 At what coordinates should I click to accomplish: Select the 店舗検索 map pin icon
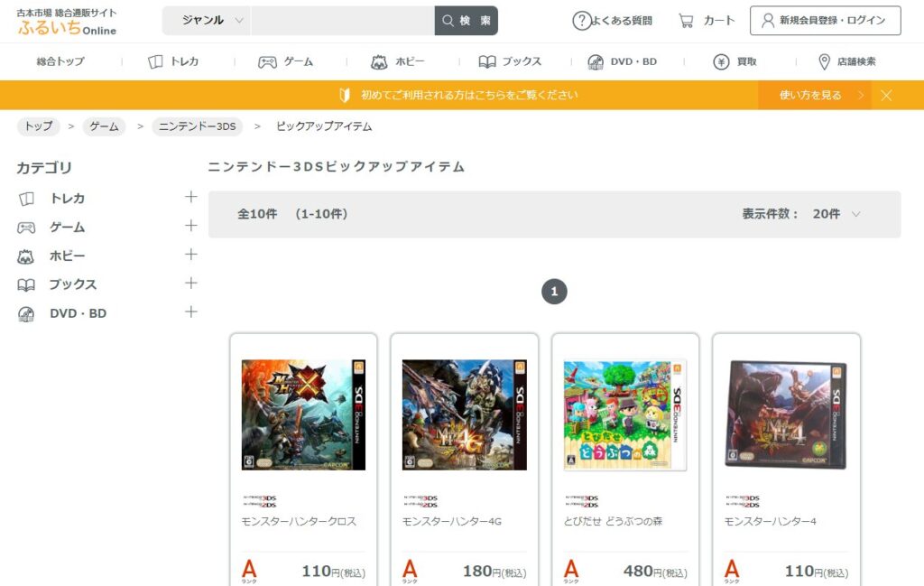pyautogui.click(x=825, y=62)
